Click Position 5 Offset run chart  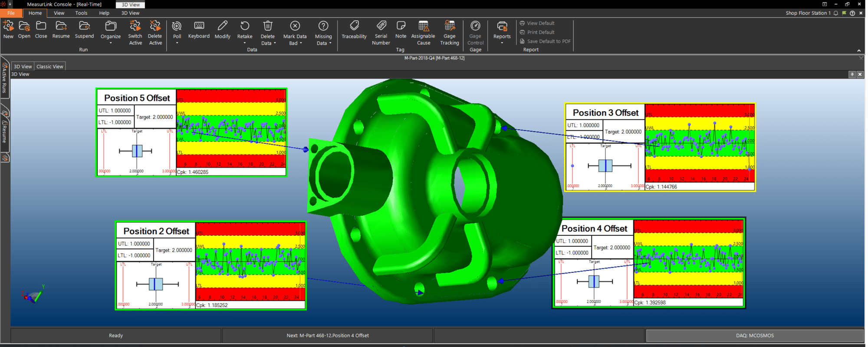[231, 129]
